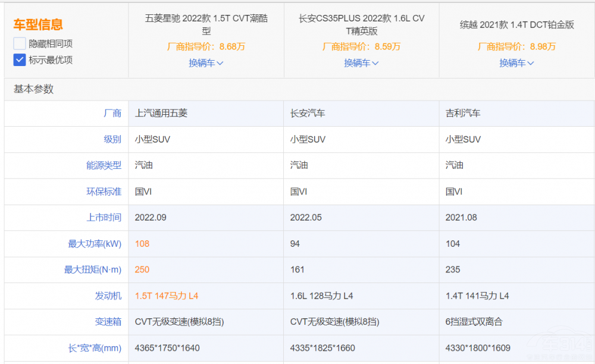This screenshot has height=364, width=595.
Task: Open 换辆车 dropdown under 五菱星驰
Action: pos(206,63)
